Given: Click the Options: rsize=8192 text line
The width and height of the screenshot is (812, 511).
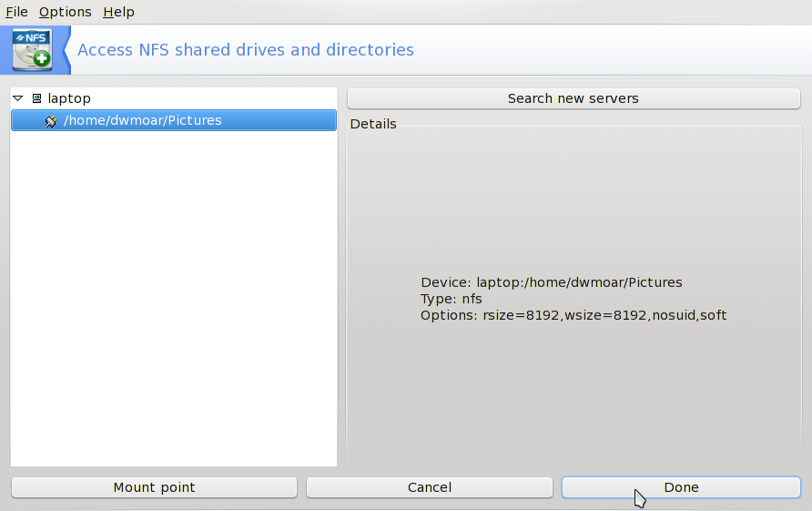Looking at the screenshot, I should click(573, 315).
